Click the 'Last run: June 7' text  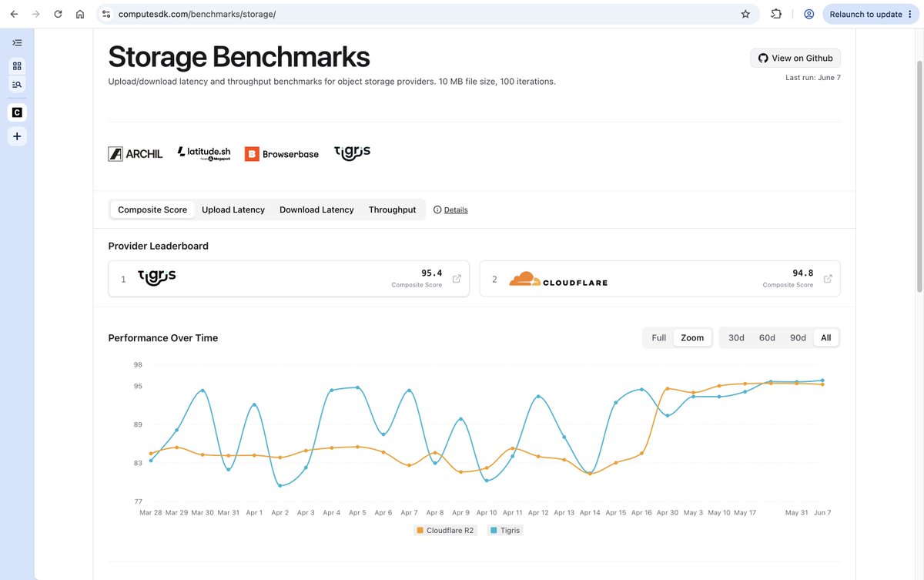(x=813, y=78)
